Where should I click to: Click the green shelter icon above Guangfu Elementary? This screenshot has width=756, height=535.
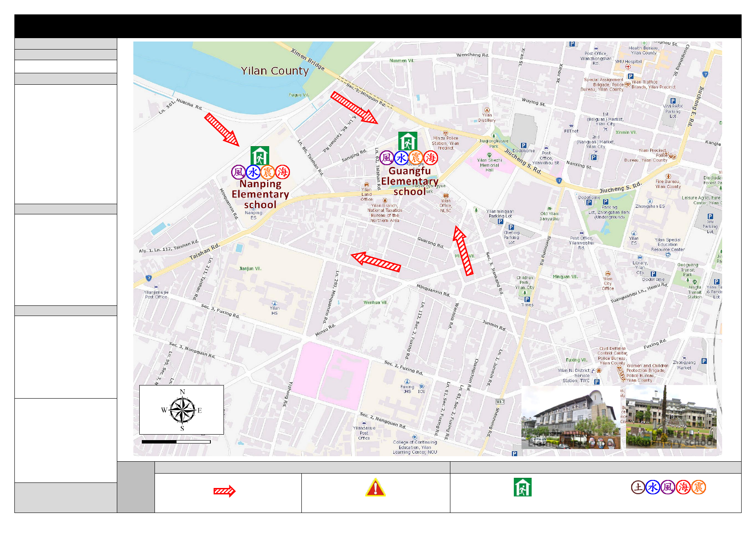(x=408, y=141)
